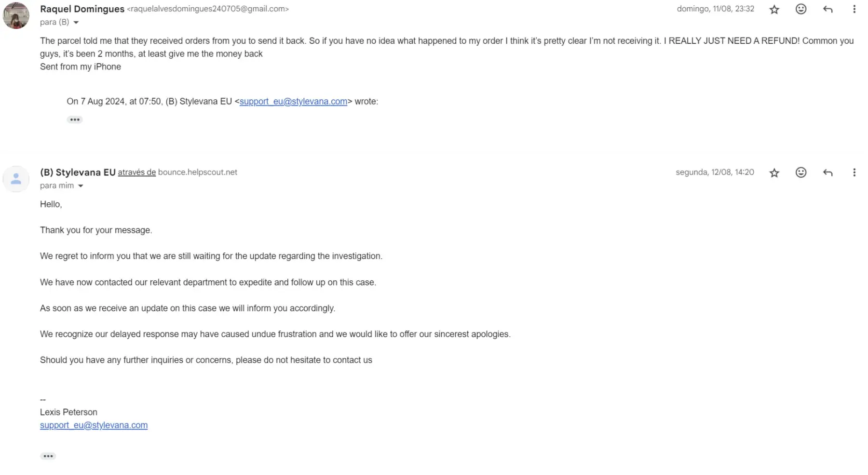Click Raquel Domingues' profile photo
This screenshot has width=868, height=475.
point(16,15)
